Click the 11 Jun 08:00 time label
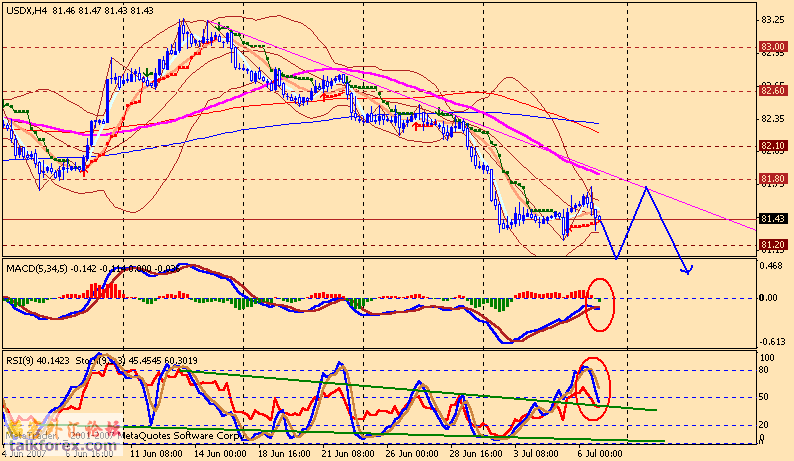Viewport: 794px width, 461px height. click(155, 453)
